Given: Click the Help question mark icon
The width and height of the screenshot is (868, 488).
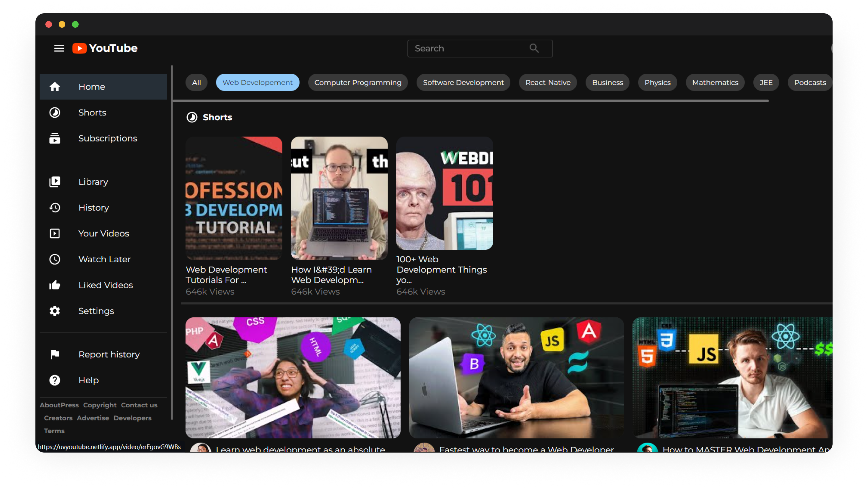Looking at the screenshot, I should (x=55, y=380).
